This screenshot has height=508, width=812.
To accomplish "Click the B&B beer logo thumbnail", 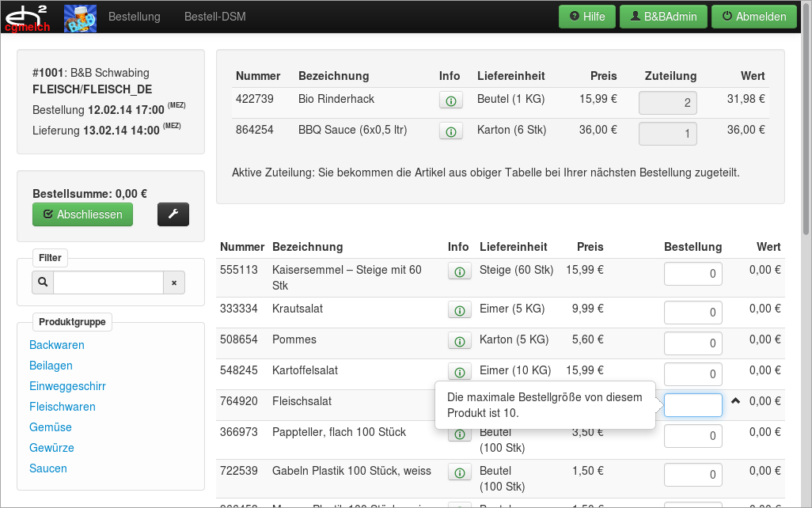I will click(x=80, y=17).
